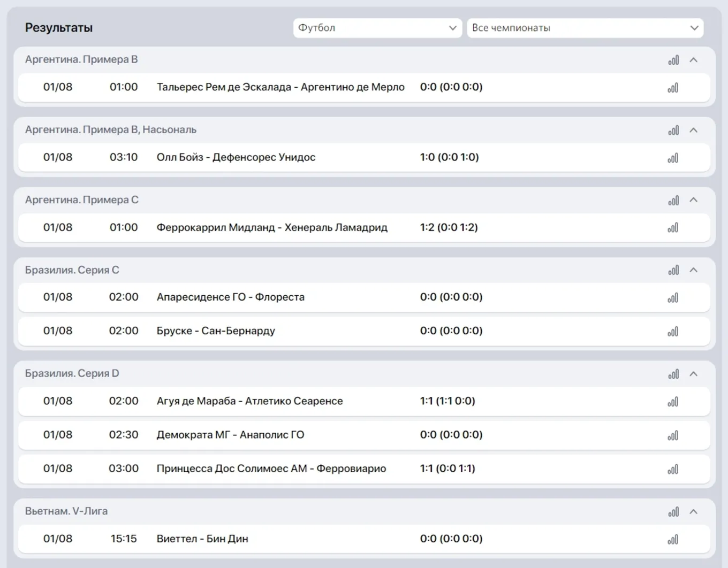Image resolution: width=728 pixels, height=568 pixels.
Task: Collapse the Аргентина. Примера C section
Action: [694, 199]
